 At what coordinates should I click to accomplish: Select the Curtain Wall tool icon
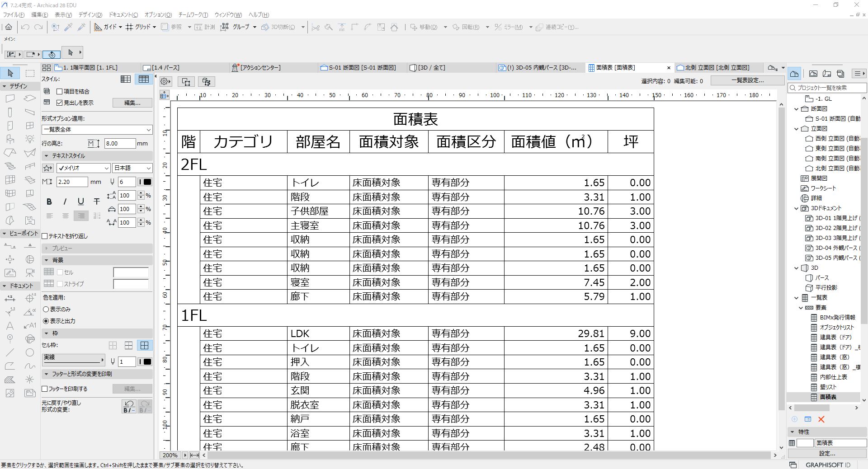[x=10, y=180]
